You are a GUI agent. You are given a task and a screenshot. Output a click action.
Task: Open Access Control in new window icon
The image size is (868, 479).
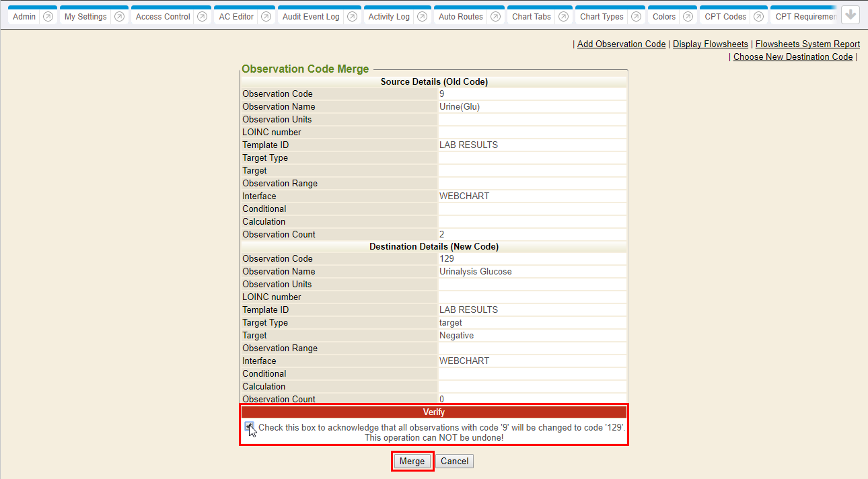pos(203,17)
